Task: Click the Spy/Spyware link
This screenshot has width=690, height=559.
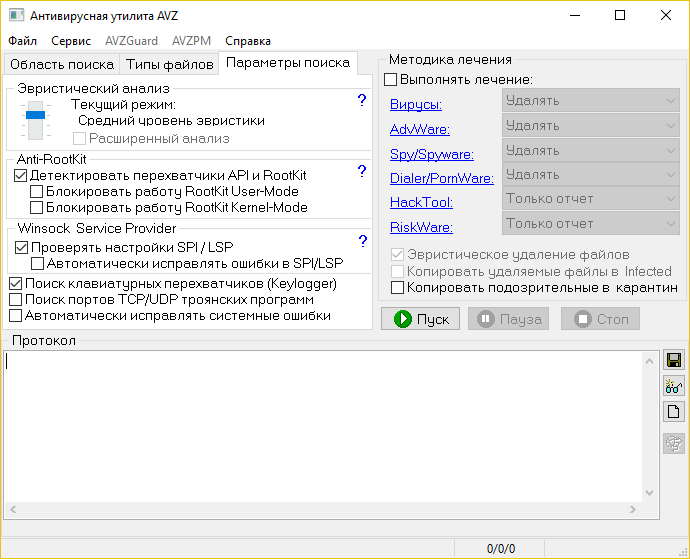Action: [432, 154]
